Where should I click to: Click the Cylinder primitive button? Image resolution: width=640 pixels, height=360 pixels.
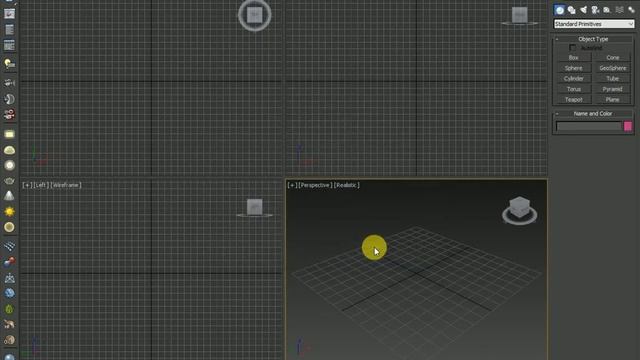(x=573, y=78)
